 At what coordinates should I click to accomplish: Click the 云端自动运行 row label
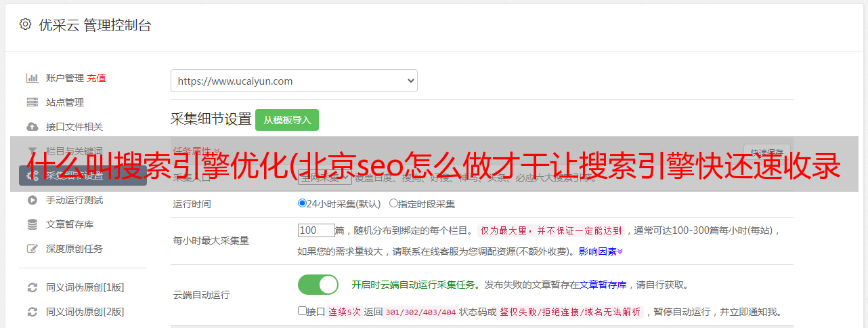(x=202, y=295)
